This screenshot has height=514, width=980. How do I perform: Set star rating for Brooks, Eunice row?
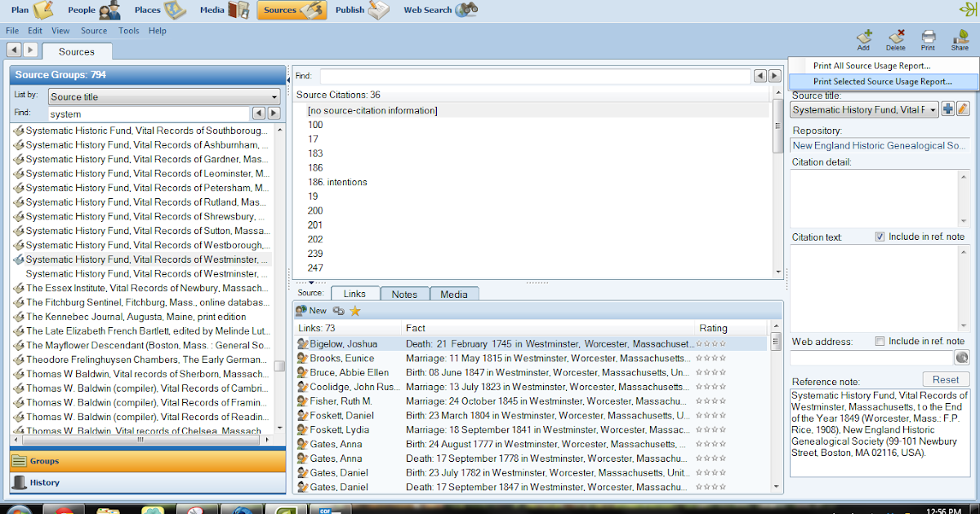[x=711, y=358]
